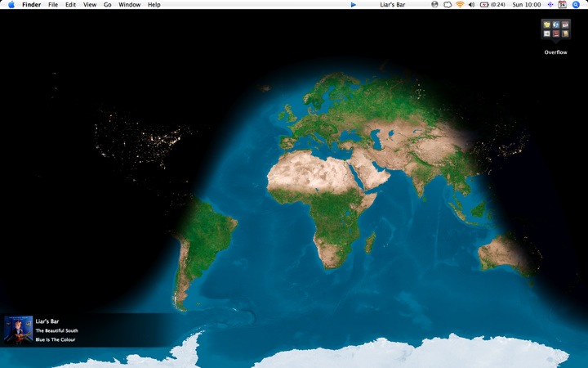The width and height of the screenshot is (588, 368).
Task: Open the Go menu
Action: [x=108, y=5]
